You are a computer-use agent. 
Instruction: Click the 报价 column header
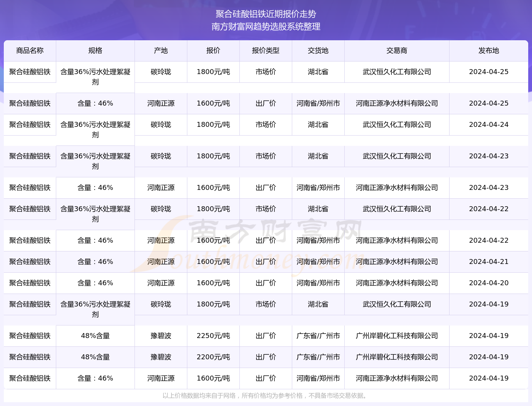pos(214,51)
